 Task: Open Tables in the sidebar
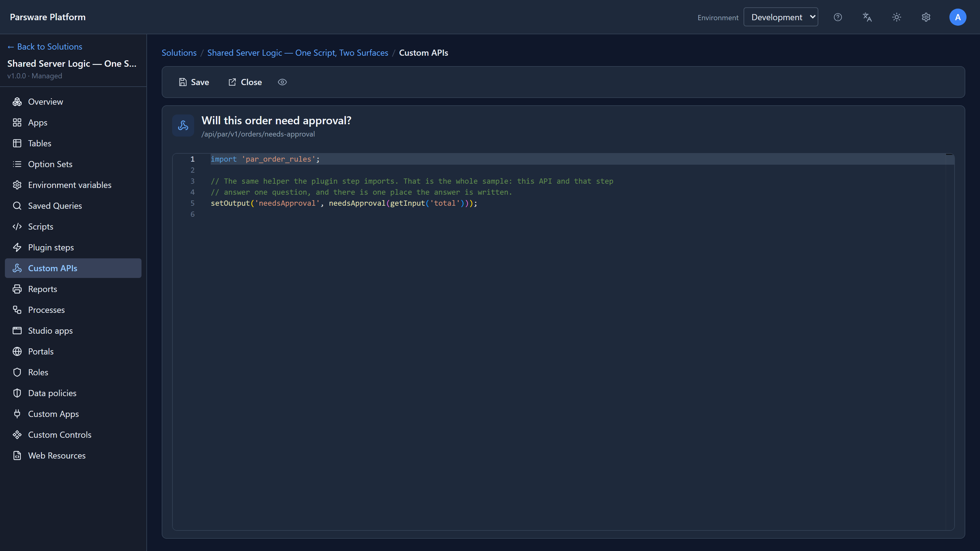pos(73,143)
